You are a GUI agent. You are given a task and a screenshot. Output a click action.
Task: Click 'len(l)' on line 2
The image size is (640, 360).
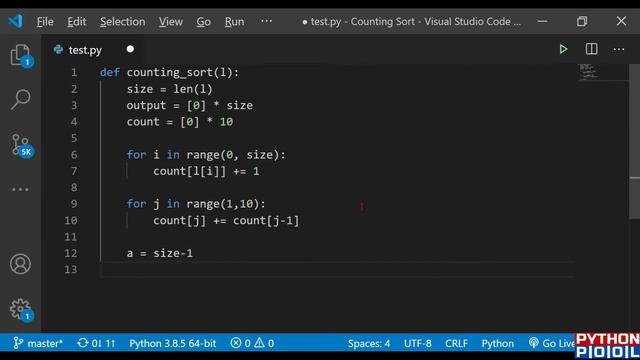(193, 89)
